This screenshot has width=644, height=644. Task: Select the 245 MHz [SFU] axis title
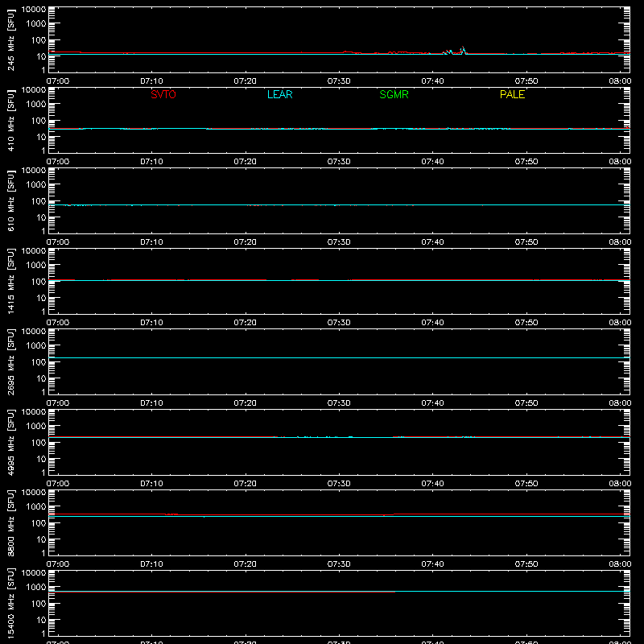10,39
